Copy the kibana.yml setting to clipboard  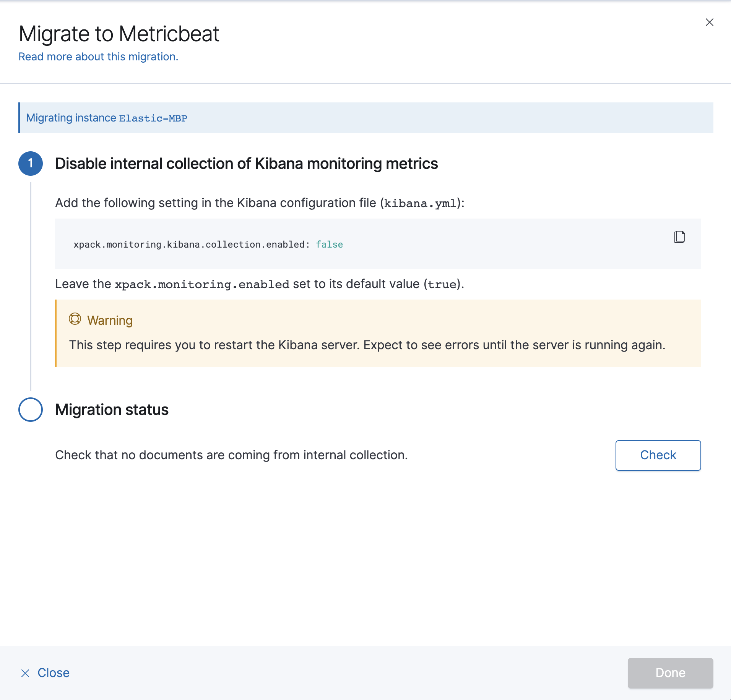[x=679, y=237]
